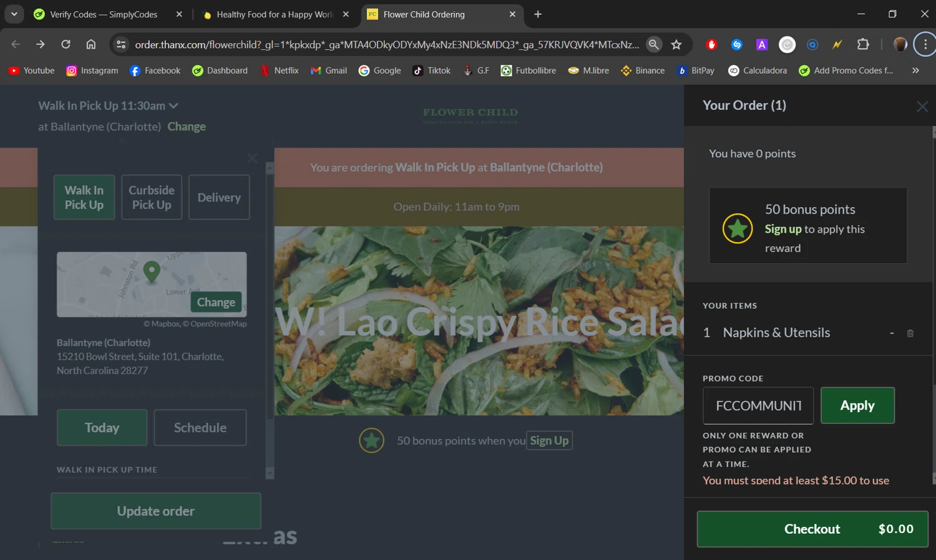Click the promo code input field
The image size is (936, 560).
759,405
